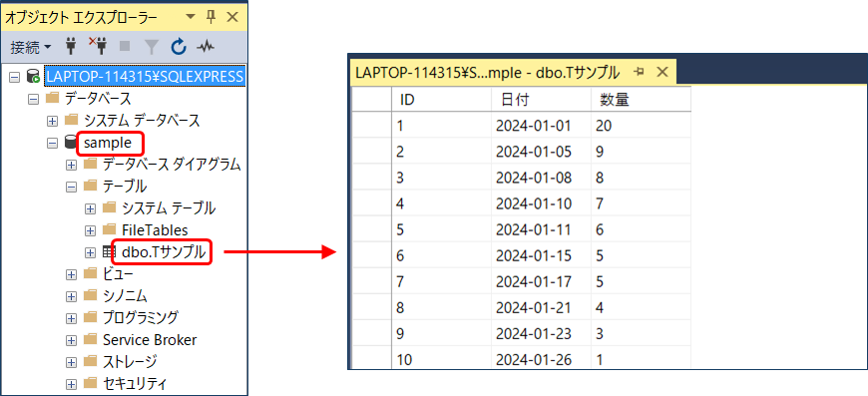
Task: Open the activity monitor pulse icon
Action: 206,47
